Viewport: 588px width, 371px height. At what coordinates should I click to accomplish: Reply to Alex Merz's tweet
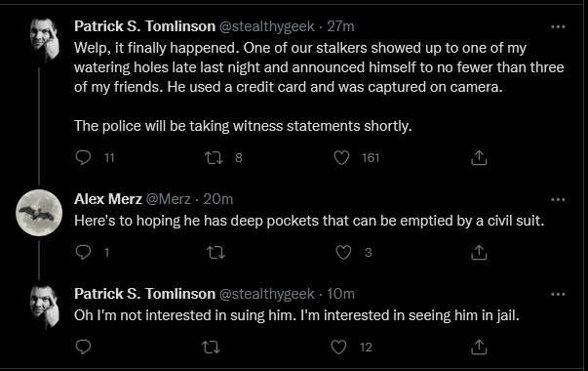coord(83,252)
